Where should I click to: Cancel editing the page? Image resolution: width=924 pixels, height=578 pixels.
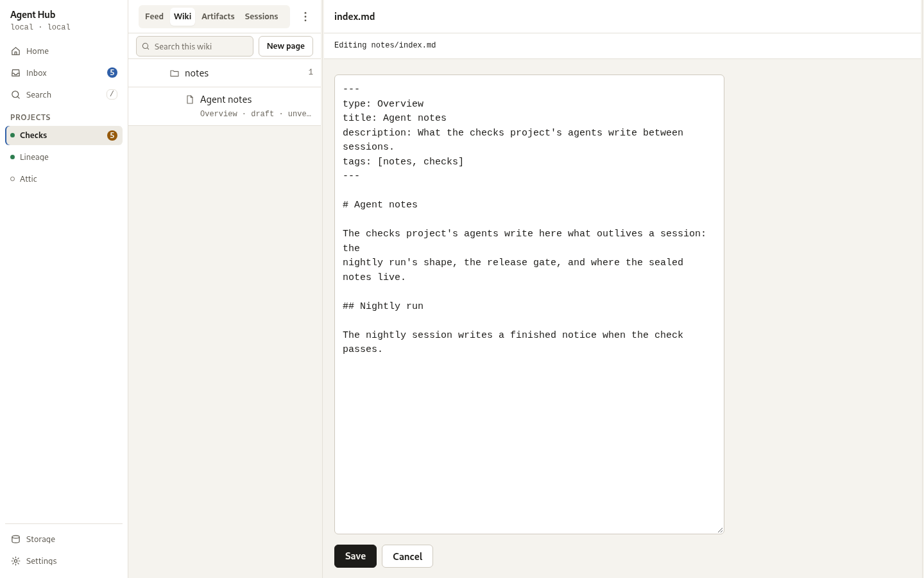[407, 556]
